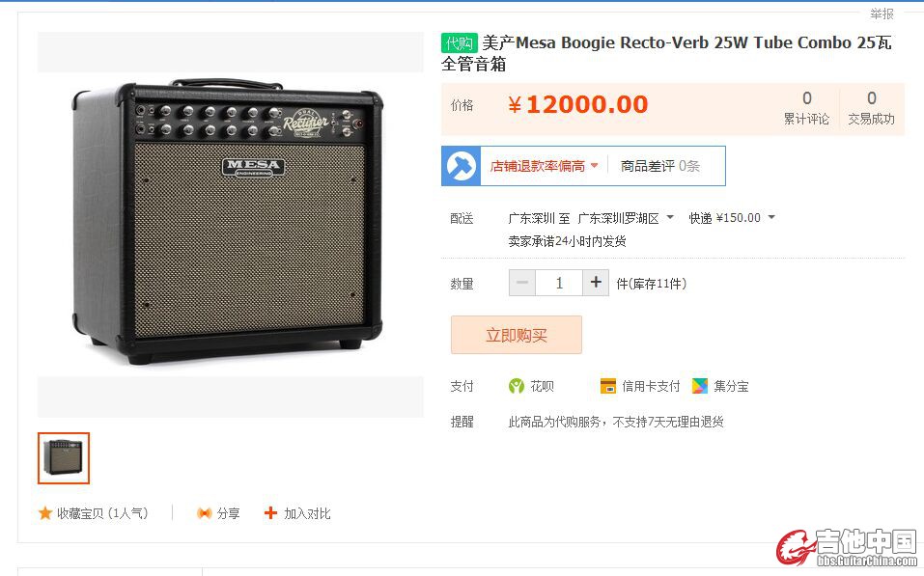Click the blue hammer store rating icon
The image size is (924, 576).
tap(461, 166)
